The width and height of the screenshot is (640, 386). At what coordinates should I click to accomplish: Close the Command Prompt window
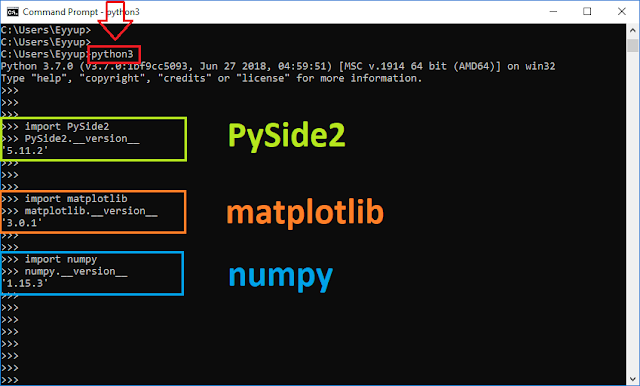point(622,12)
